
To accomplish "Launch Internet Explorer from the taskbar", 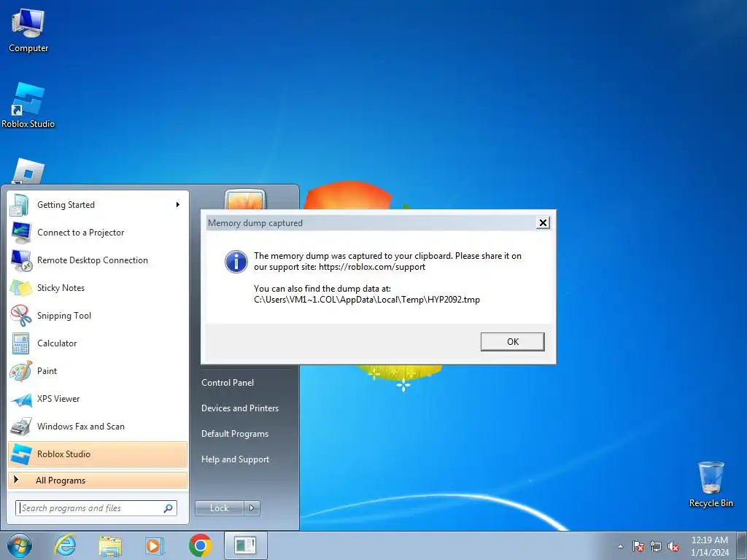I will point(65,545).
